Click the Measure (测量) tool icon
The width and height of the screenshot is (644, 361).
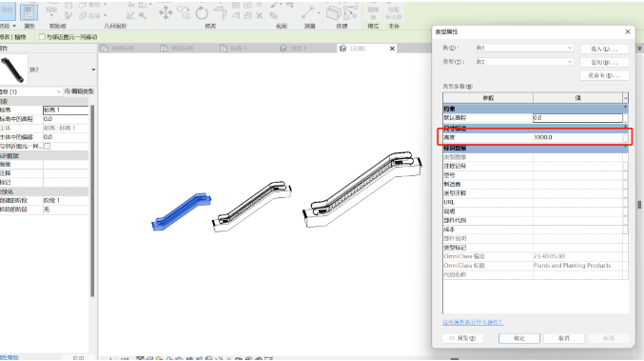click(x=307, y=12)
